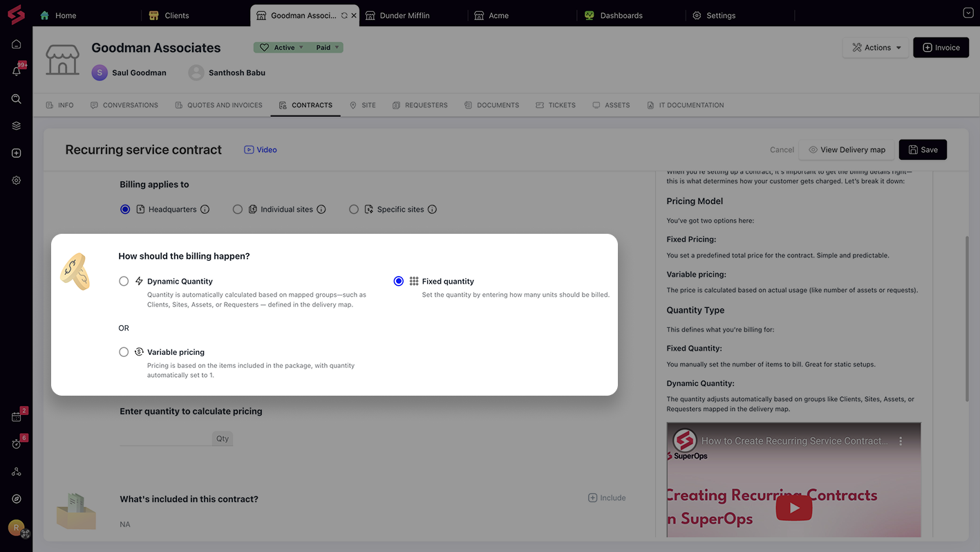Expand the Actions dropdown menu

[x=876, y=48]
